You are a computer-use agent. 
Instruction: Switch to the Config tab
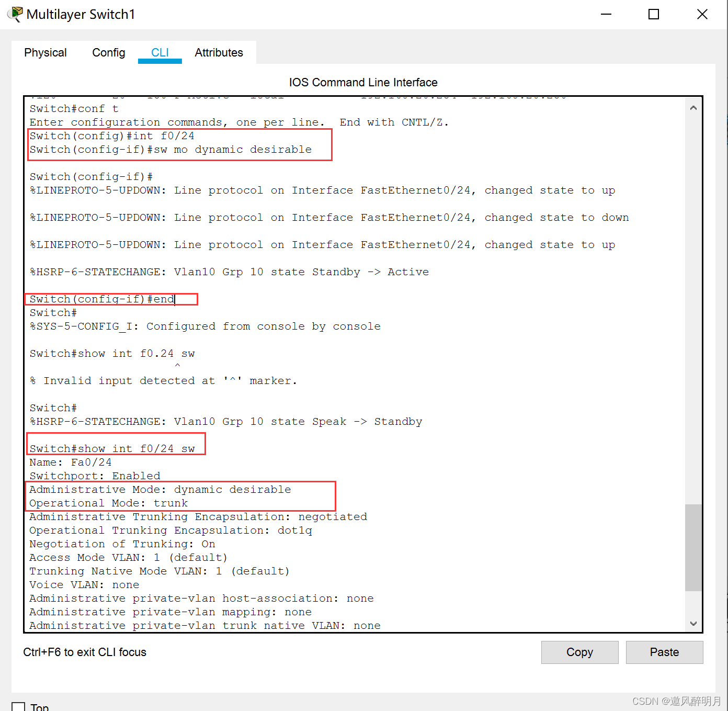pyautogui.click(x=108, y=52)
